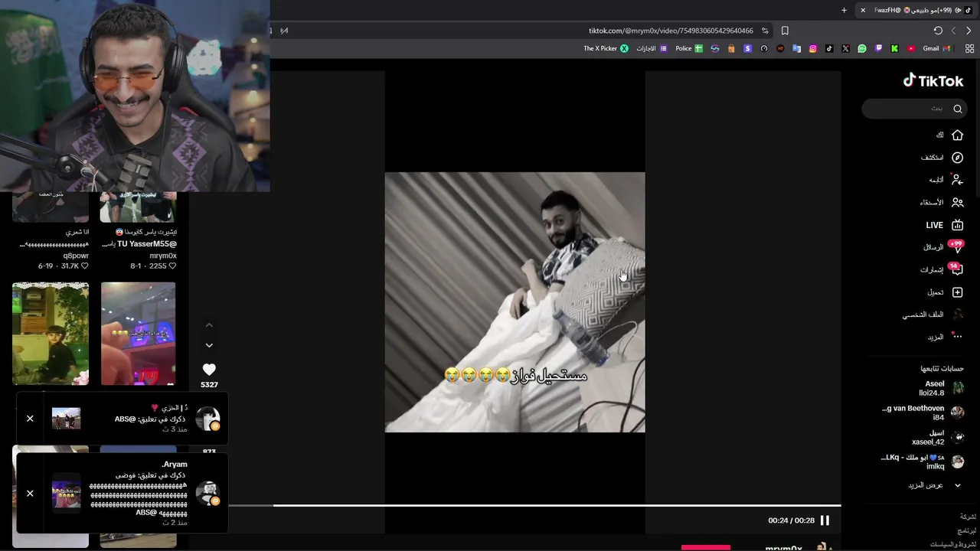This screenshot has width=980, height=551.
Task: Like the video with heart icon
Action: click(x=209, y=369)
